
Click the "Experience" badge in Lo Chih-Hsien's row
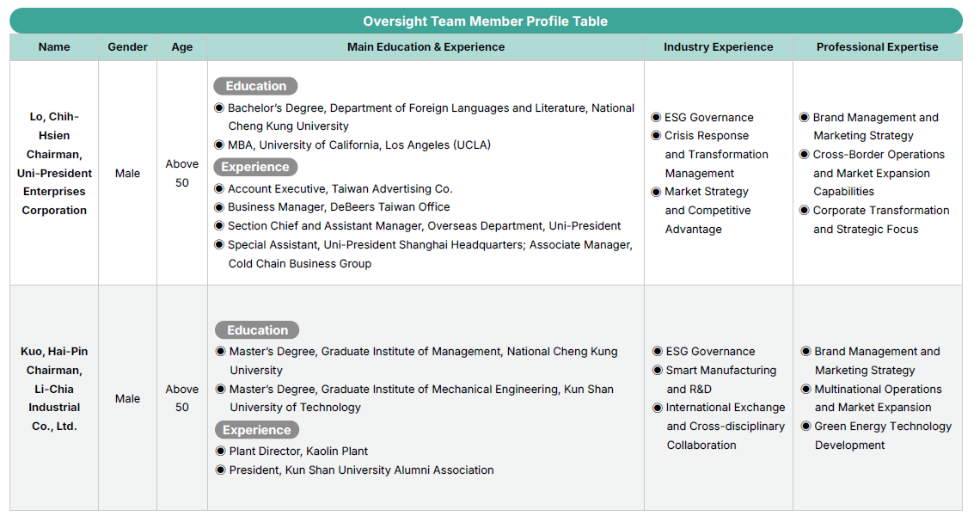tap(254, 167)
